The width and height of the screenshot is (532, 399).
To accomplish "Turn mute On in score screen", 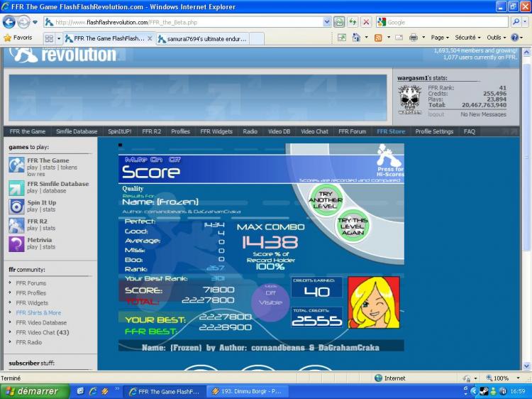I will pos(155,160).
